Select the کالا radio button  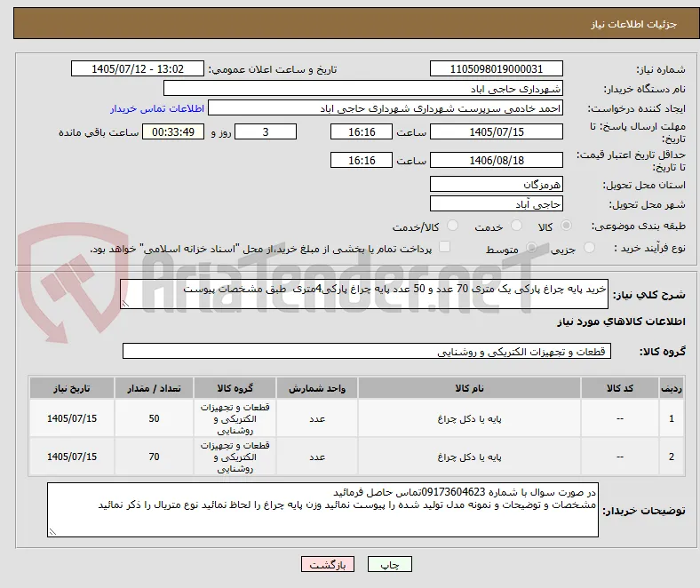coord(566,226)
